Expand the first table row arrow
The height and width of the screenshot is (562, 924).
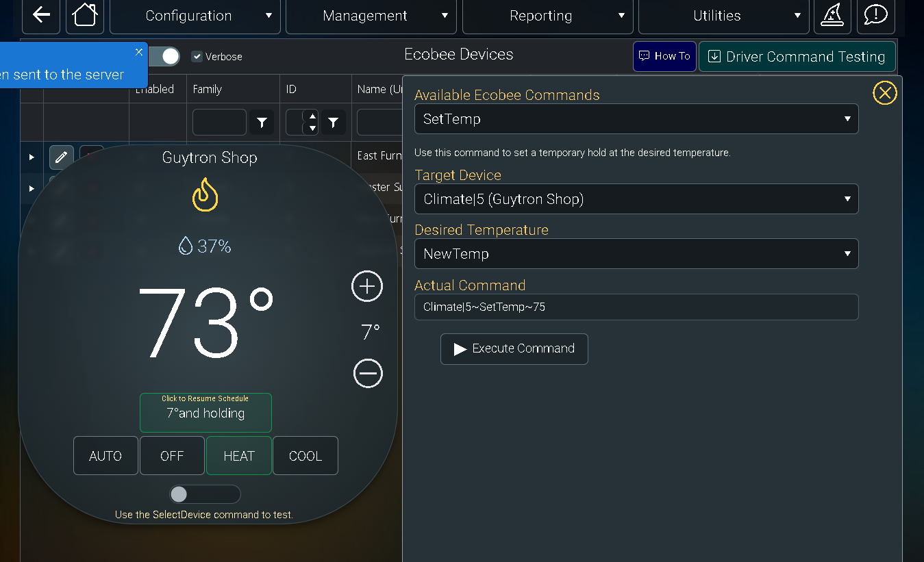coord(32,157)
